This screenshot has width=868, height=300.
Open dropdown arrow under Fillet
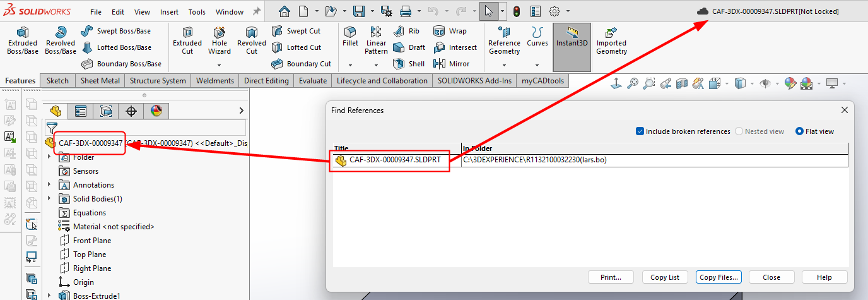350,65
